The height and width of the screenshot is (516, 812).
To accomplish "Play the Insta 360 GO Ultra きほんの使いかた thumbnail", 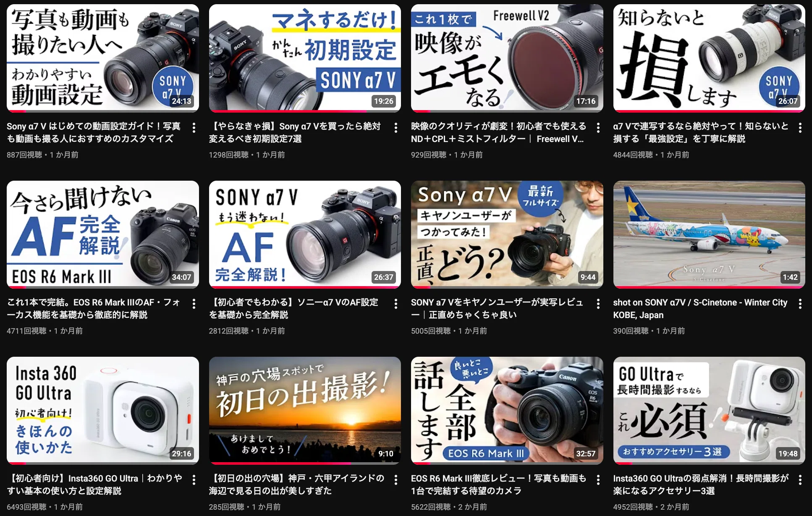I will tap(103, 411).
